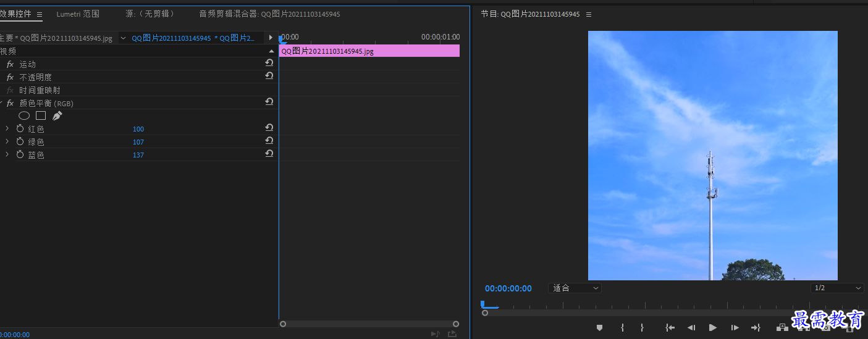The width and height of the screenshot is (868, 339).
Task: Toggle animation stopwatch for 绿色
Action: [20, 141]
